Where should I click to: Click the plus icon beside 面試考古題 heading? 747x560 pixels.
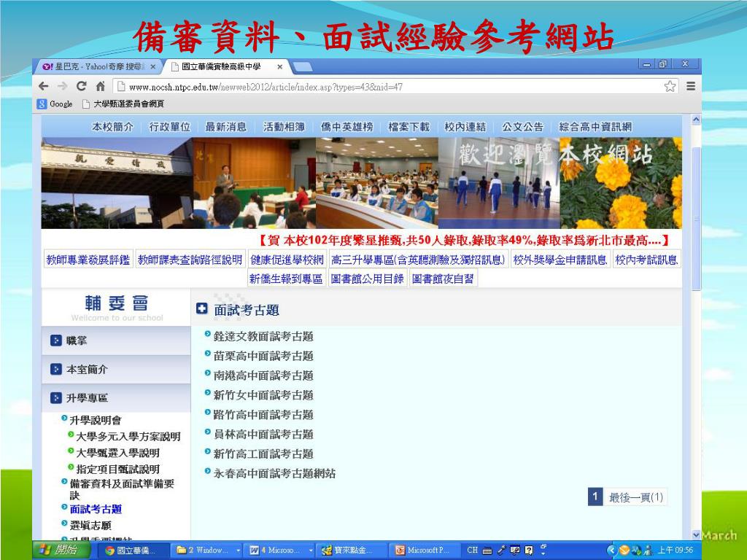(201, 308)
